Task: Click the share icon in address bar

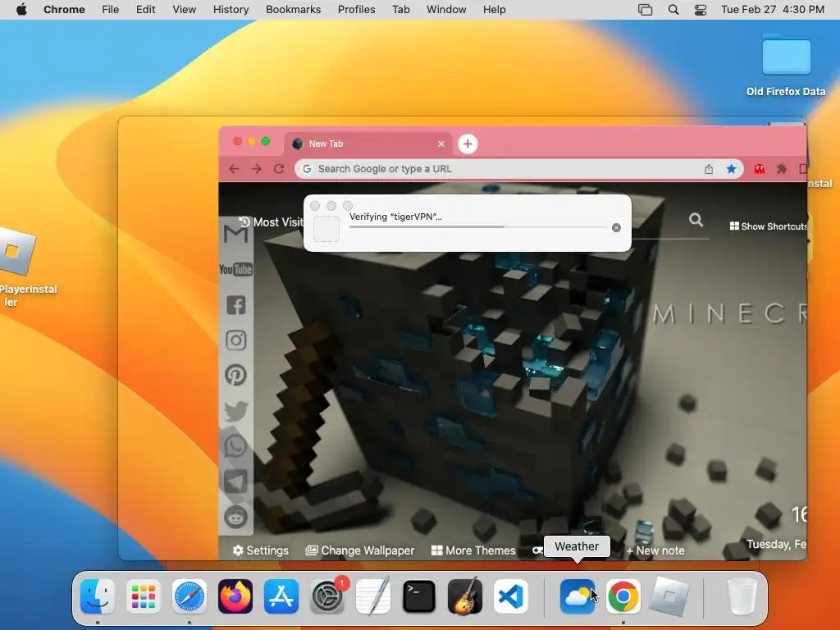Action: (709, 169)
